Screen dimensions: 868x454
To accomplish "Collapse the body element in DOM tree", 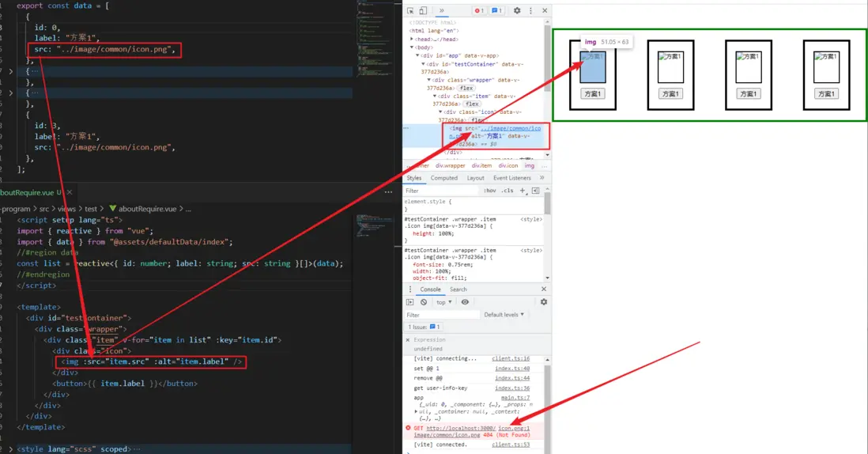I will pos(411,47).
